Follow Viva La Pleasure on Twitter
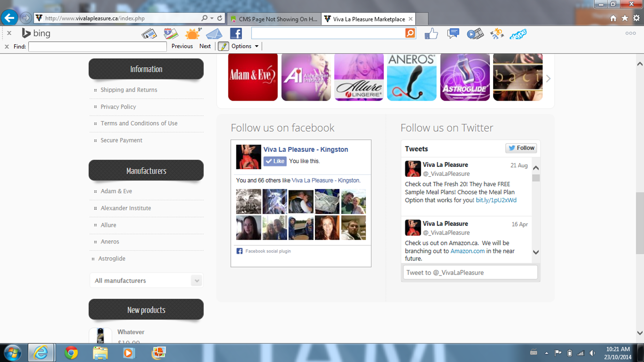 pos(521,148)
